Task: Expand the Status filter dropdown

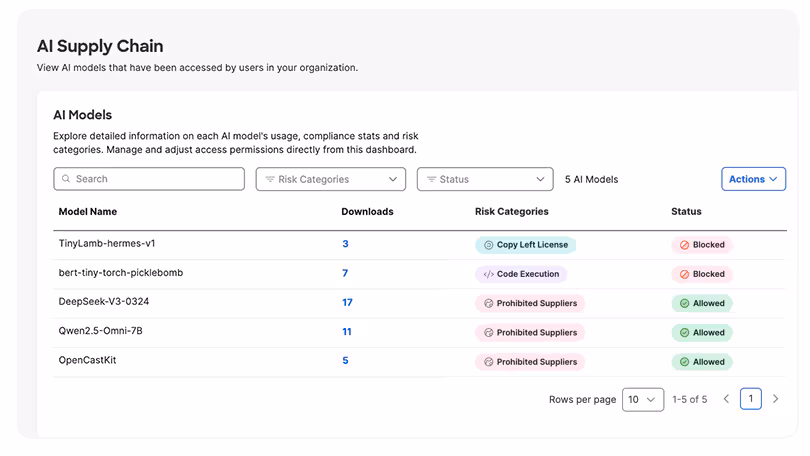Action: (x=485, y=180)
